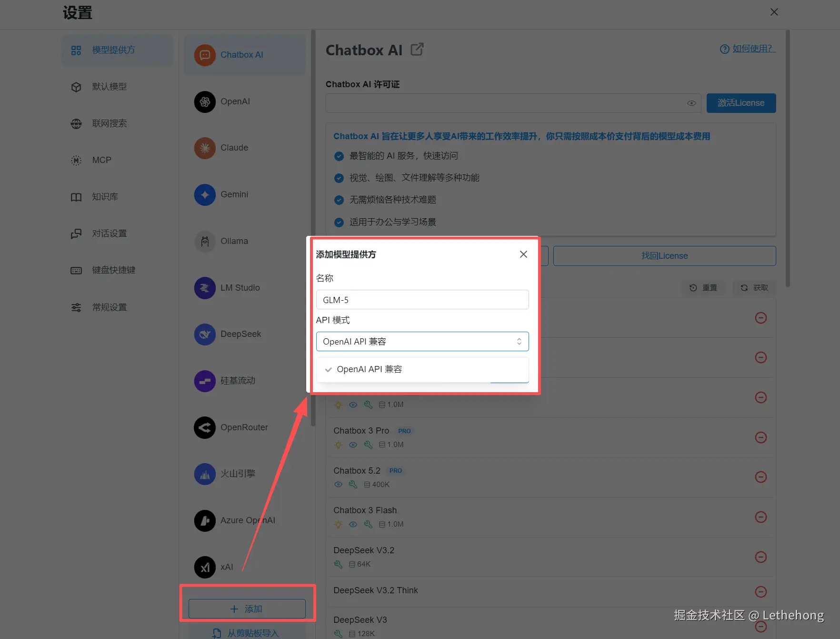Open Chatbox AI external link icon

coord(417,50)
